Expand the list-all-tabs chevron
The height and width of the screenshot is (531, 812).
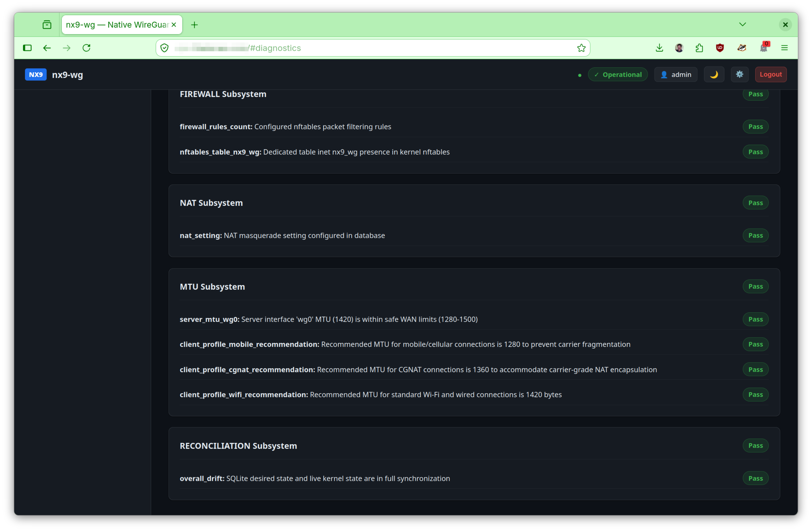742,25
